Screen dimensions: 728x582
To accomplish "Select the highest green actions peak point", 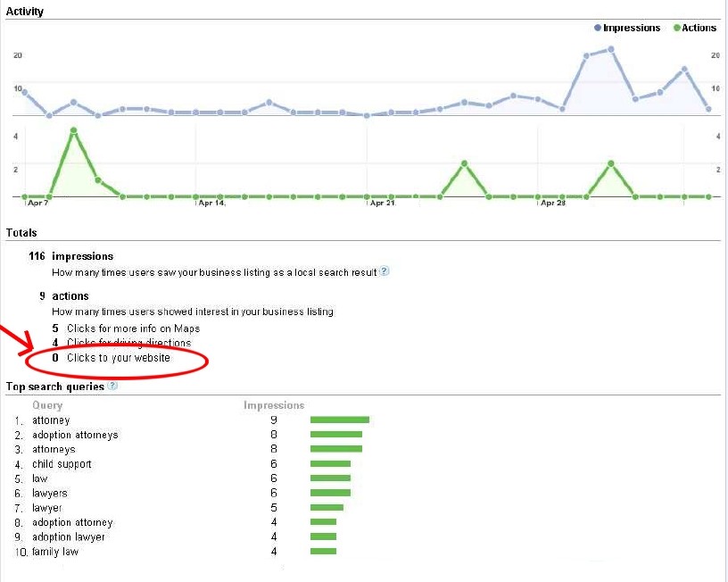I will (73, 131).
